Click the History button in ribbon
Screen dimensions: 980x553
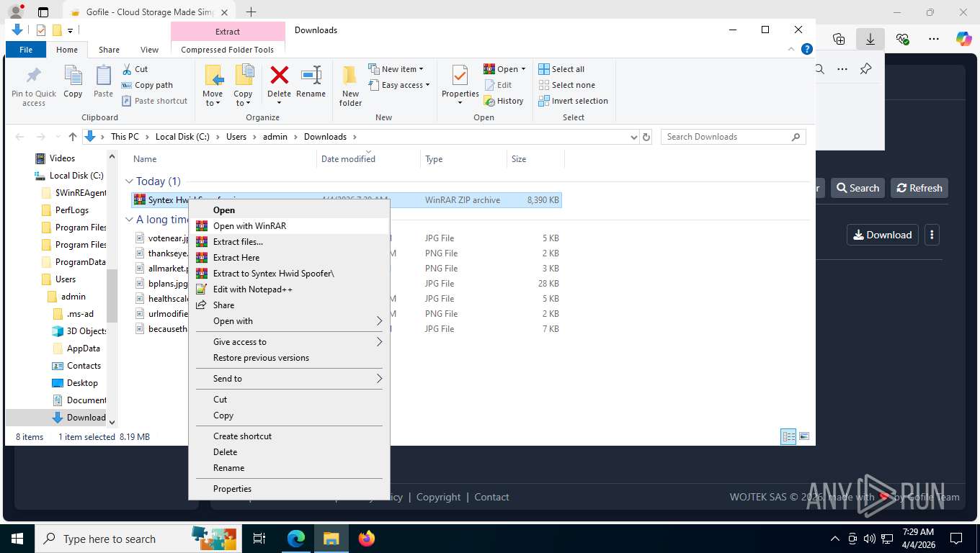[x=504, y=101]
